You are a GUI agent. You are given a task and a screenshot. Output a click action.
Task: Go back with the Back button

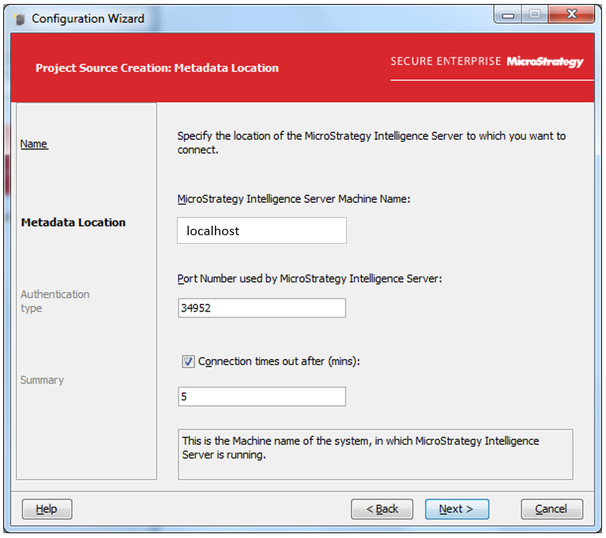pos(382,509)
